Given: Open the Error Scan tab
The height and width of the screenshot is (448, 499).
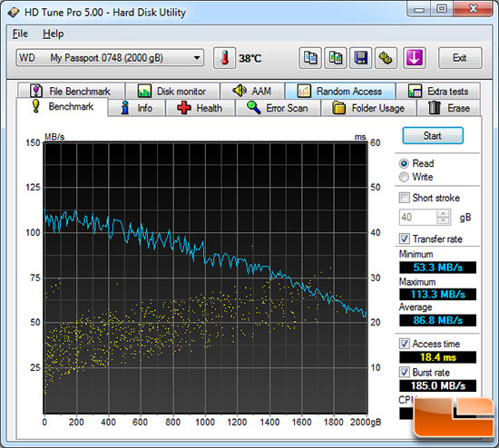Looking at the screenshot, I should 278,108.
